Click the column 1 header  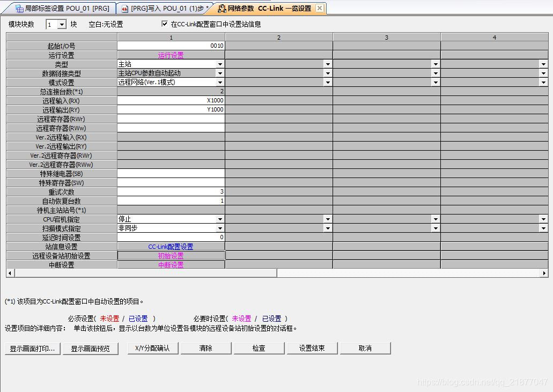click(x=171, y=37)
